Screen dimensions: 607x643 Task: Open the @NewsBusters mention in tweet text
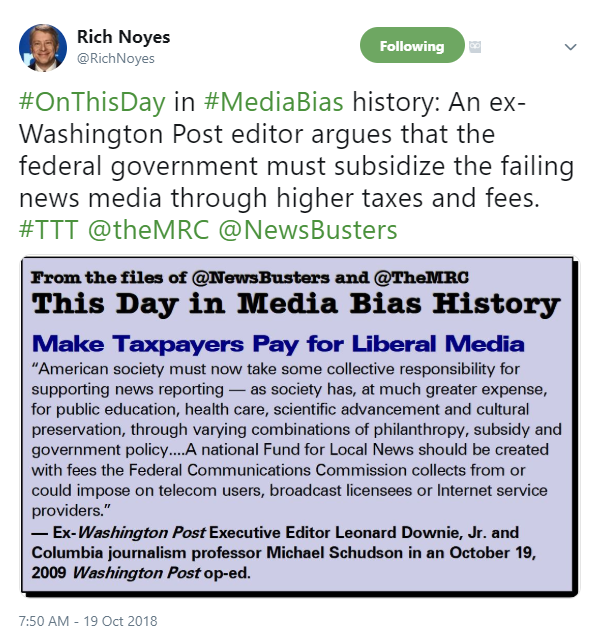tap(308, 230)
